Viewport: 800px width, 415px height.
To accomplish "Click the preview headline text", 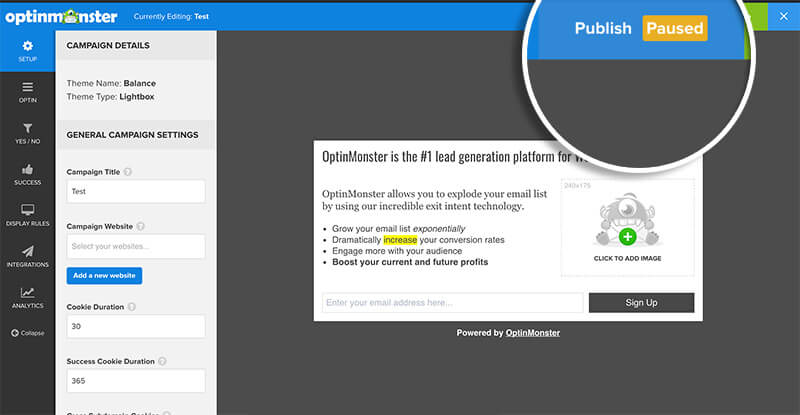I will pyautogui.click(x=454, y=156).
